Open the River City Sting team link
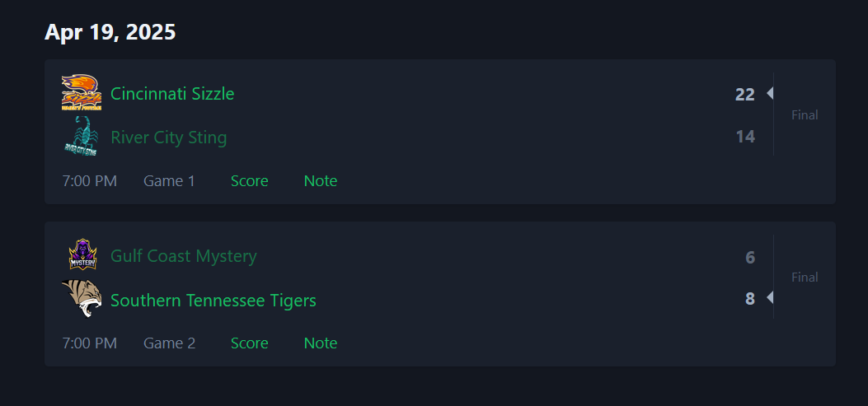The width and height of the screenshot is (868, 406). [x=169, y=138]
